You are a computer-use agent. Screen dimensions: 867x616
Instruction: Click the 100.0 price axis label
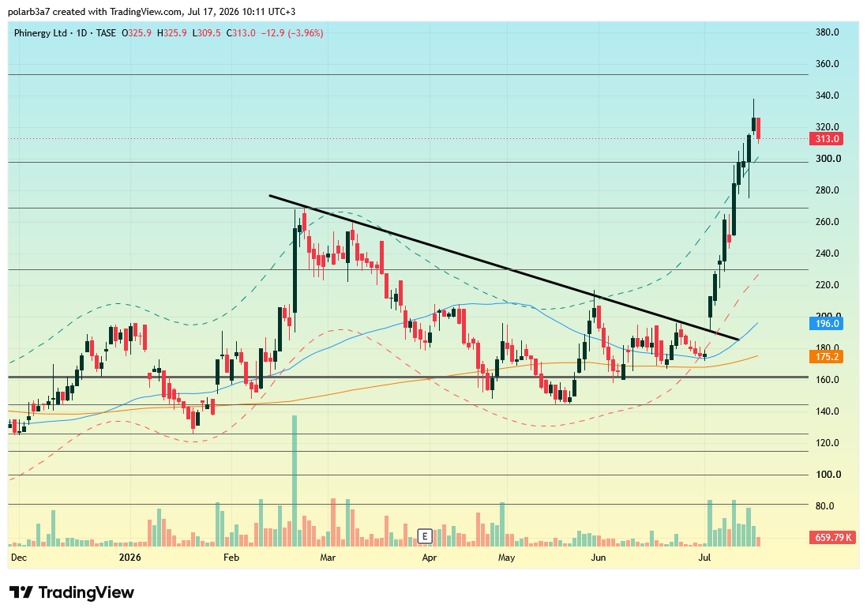point(828,475)
